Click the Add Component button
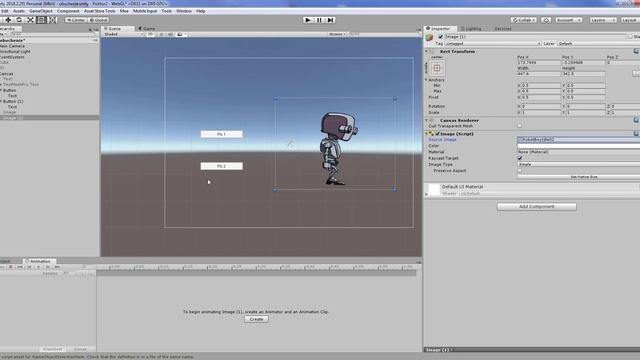 pos(537,207)
